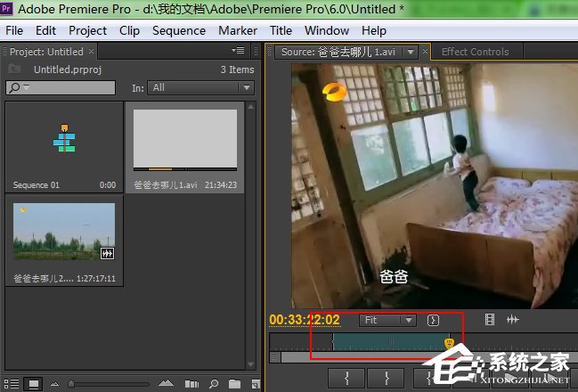The image size is (578, 392).
Task: Open the Sequence menu
Action: (x=179, y=30)
